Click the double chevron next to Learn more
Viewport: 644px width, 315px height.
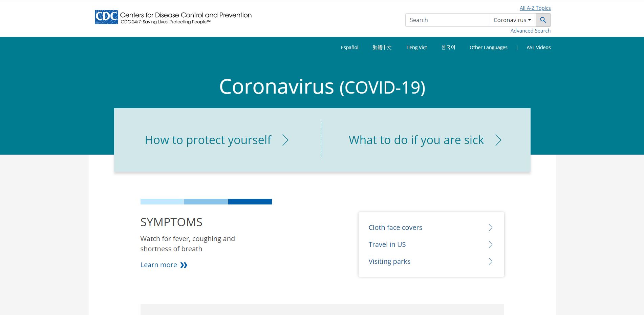tap(184, 265)
